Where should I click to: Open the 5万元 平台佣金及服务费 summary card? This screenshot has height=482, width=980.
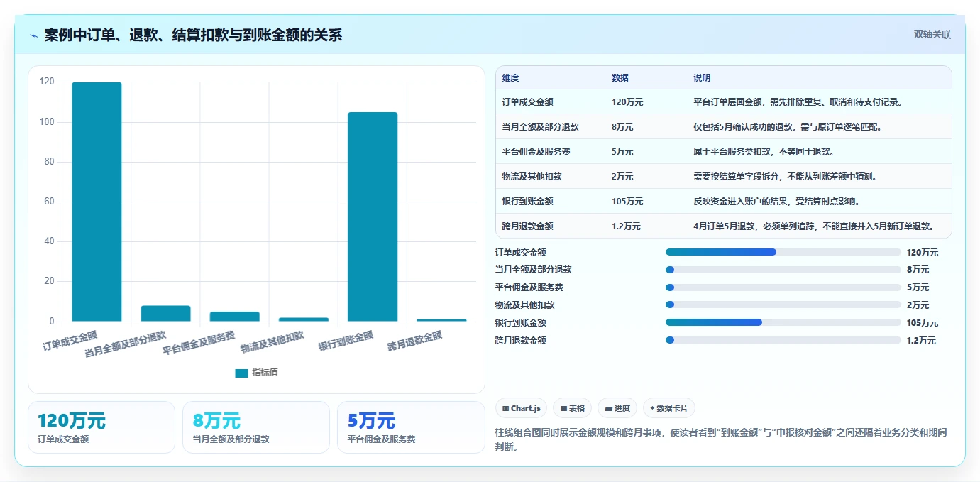click(x=411, y=427)
